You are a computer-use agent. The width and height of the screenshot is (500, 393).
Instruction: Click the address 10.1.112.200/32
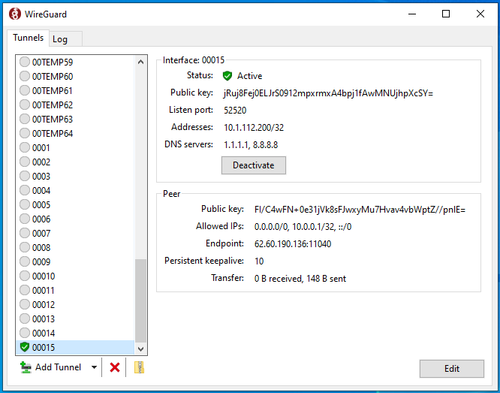click(x=254, y=128)
